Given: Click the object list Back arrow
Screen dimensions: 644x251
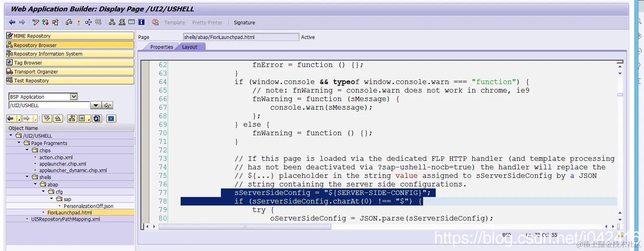Looking at the screenshot, I should click(10, 119).
